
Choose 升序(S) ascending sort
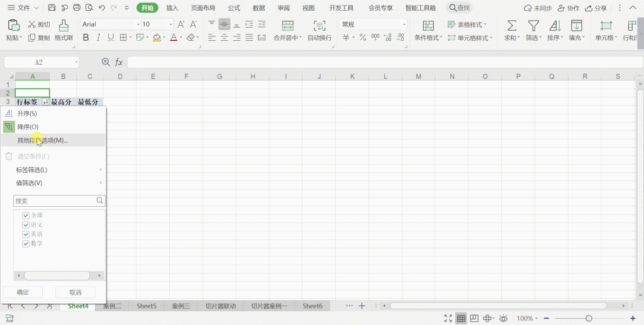(x=53, y=114)
